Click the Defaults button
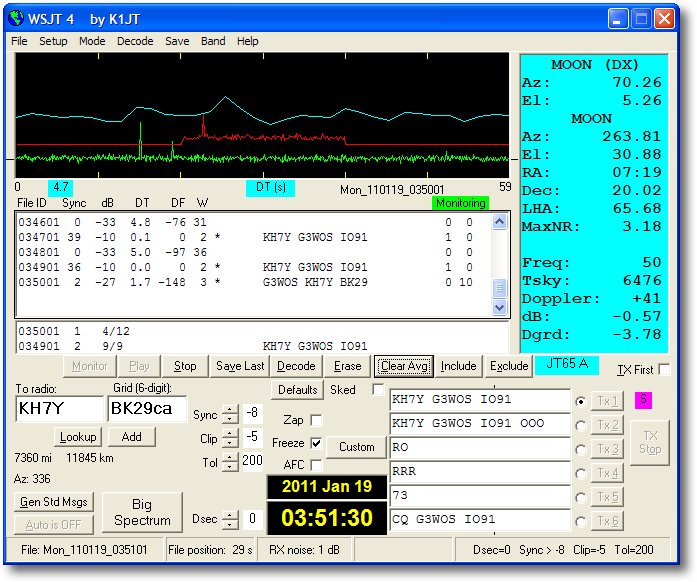The width and height of the screenshot is (697, 582). (297, 390)
